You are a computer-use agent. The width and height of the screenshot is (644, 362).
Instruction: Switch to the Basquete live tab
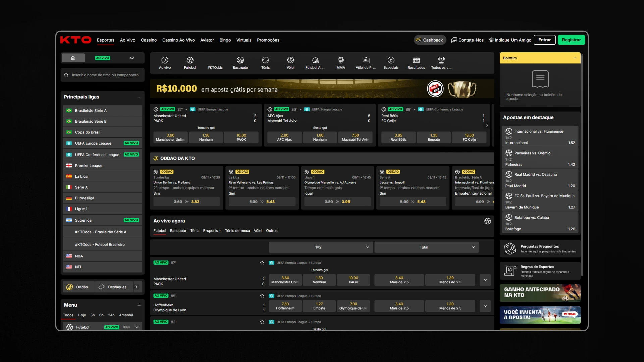click(178, 231)
